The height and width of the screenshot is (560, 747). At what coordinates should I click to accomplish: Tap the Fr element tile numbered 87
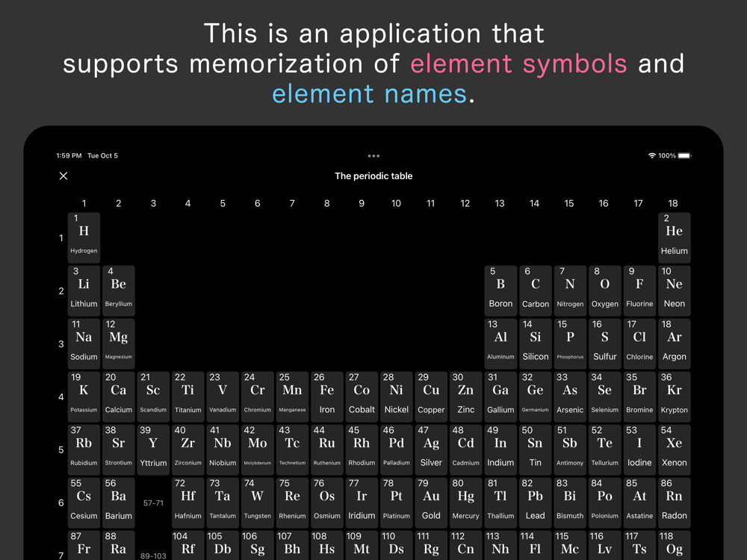(x=84, y=545)
